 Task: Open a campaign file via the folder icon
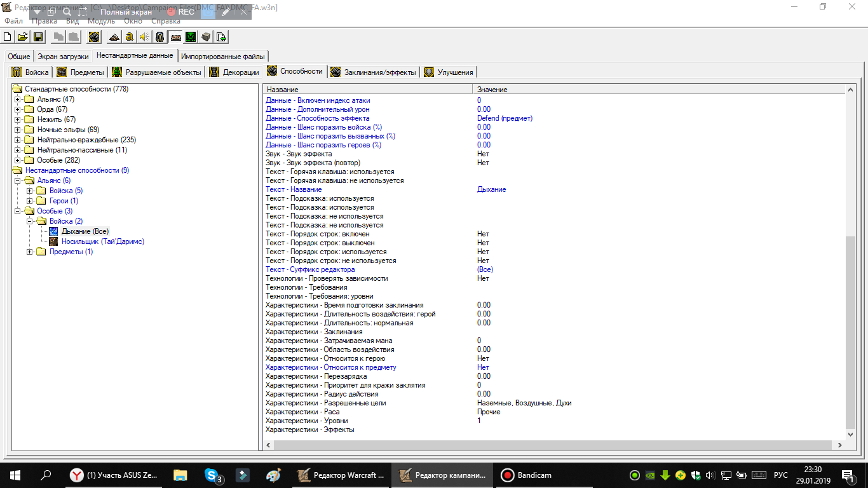23,37
